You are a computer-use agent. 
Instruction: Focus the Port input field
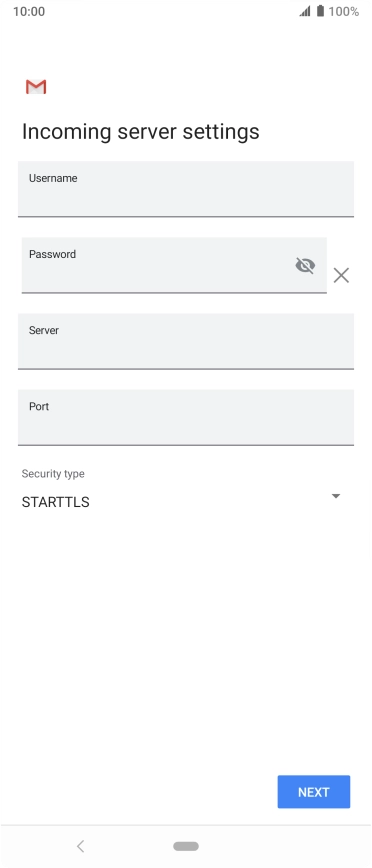click(x=186, y=417)
